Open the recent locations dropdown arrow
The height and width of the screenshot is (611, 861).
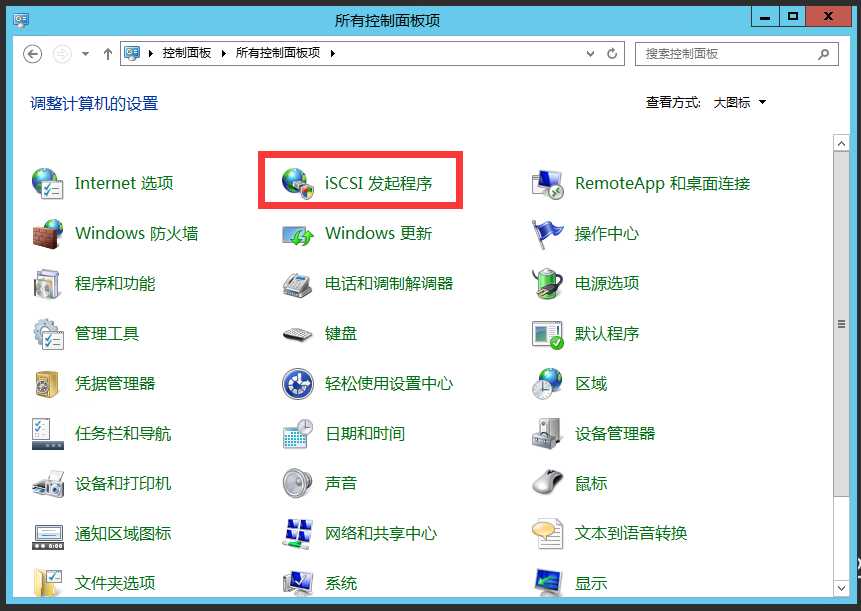click(85, 54)
